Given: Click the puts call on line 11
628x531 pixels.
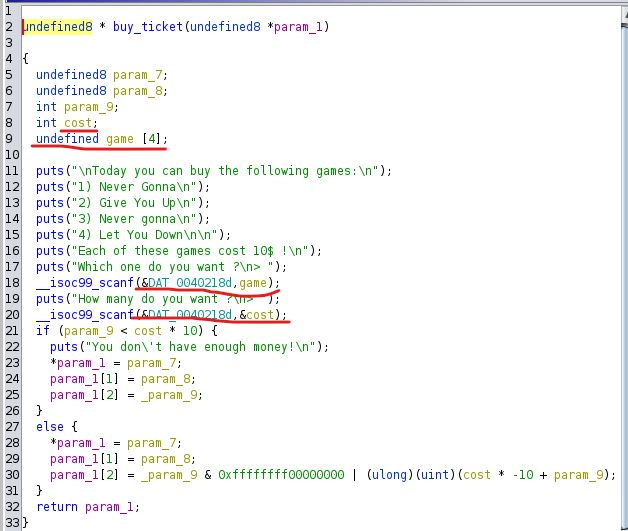Looking at the screenshot, I should pos(50,170).
